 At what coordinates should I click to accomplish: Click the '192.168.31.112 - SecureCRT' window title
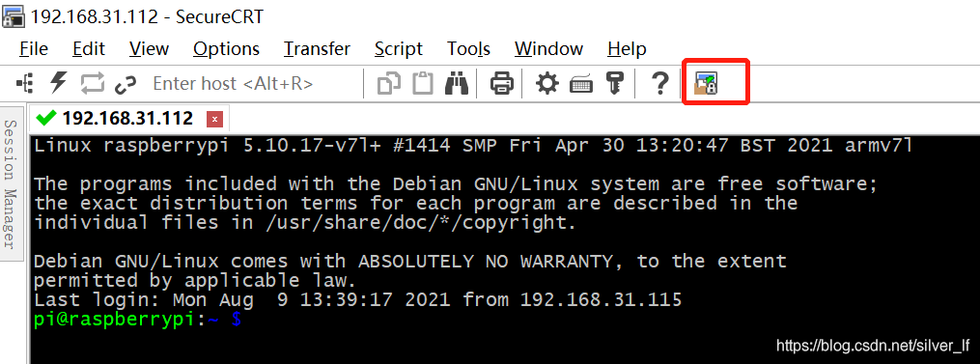(x=147, y=16)
